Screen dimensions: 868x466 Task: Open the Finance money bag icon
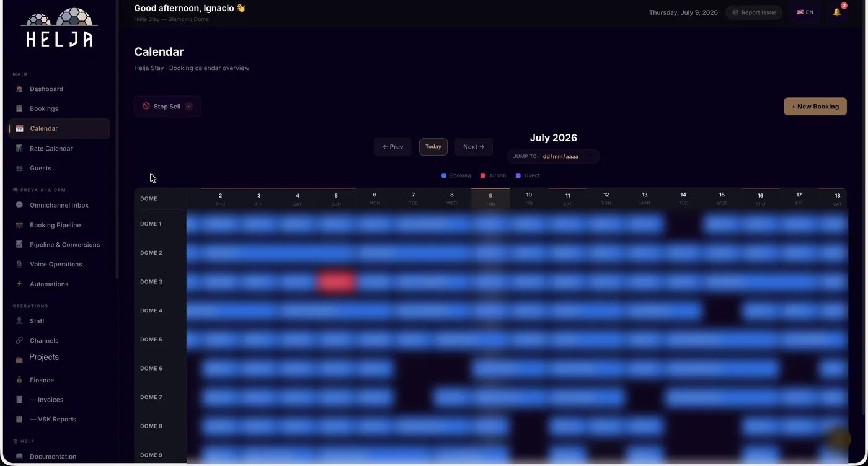(19, 380)
